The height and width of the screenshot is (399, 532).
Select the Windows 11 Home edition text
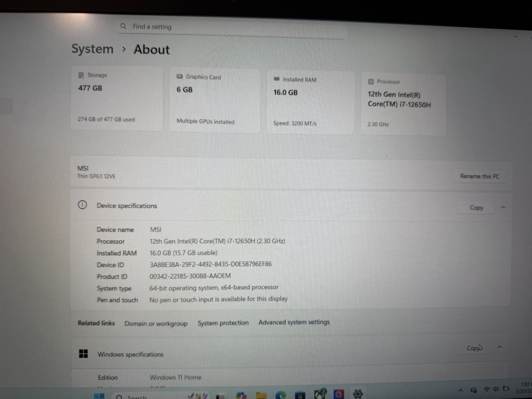coord(176,377)
